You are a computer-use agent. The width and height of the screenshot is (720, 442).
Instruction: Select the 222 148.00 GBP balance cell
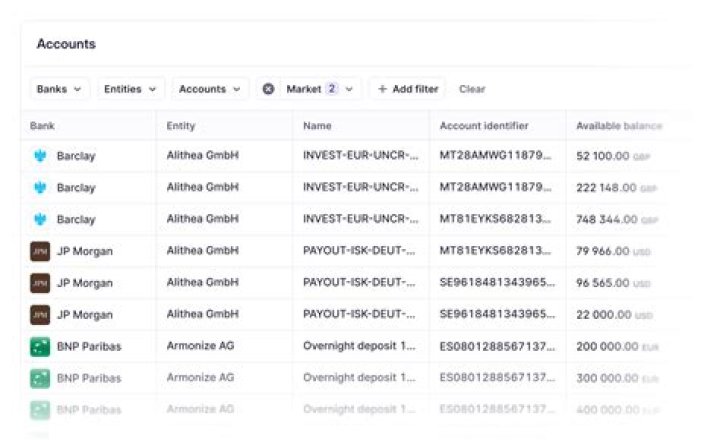pyautogui.click(x=617, y=188)
